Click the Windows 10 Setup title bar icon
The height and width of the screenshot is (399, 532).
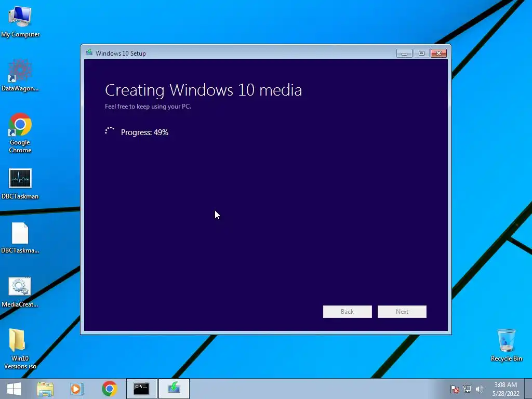coord(89,52)
